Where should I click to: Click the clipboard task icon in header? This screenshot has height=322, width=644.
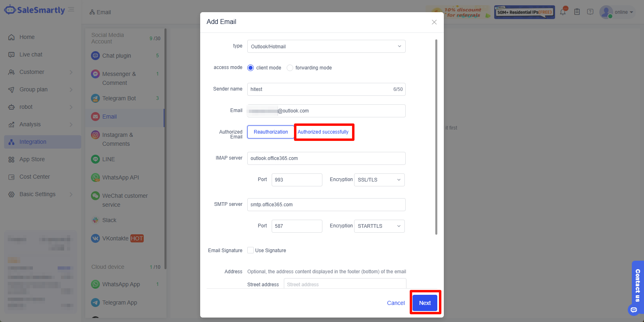[577, 12]
